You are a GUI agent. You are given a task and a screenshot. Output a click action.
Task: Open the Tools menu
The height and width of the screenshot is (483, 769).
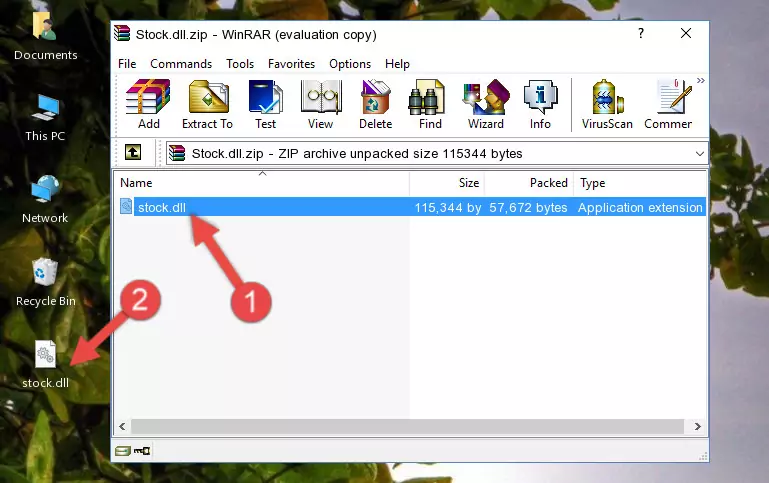pos(240,64)
